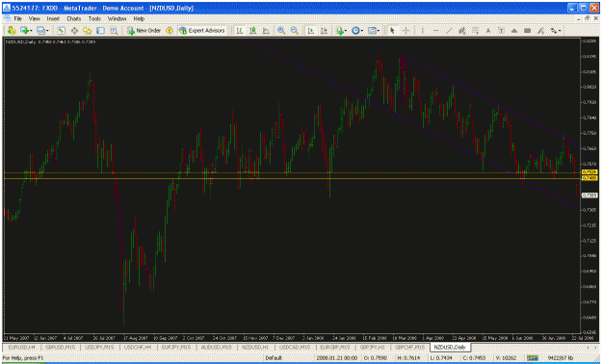Select the Text Label tool
602x364 pixels.
click(501, 31)
